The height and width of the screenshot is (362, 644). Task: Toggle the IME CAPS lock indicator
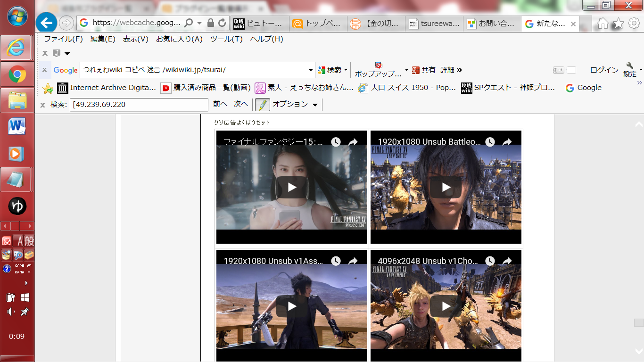coord(20,266)
